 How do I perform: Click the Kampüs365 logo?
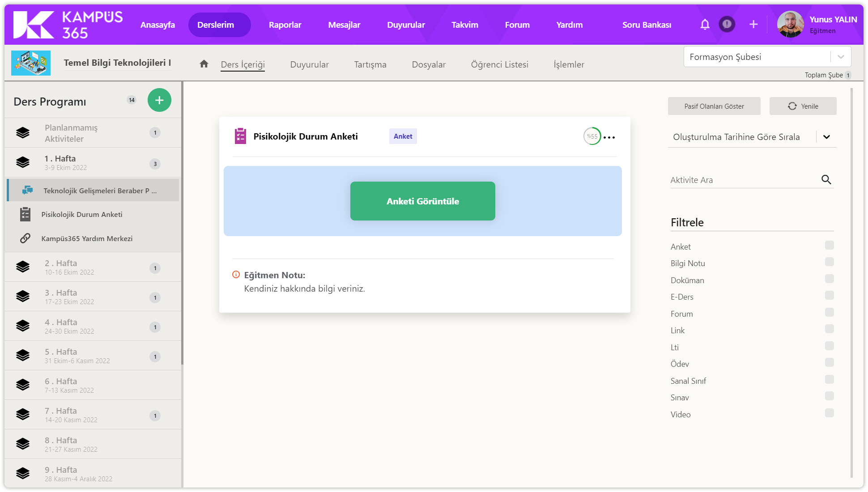point(68,25)
